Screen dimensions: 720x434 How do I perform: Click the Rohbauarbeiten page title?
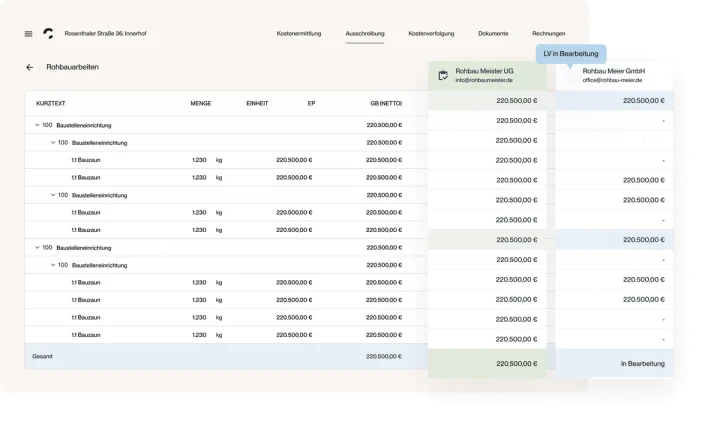[x=73, y=67]
